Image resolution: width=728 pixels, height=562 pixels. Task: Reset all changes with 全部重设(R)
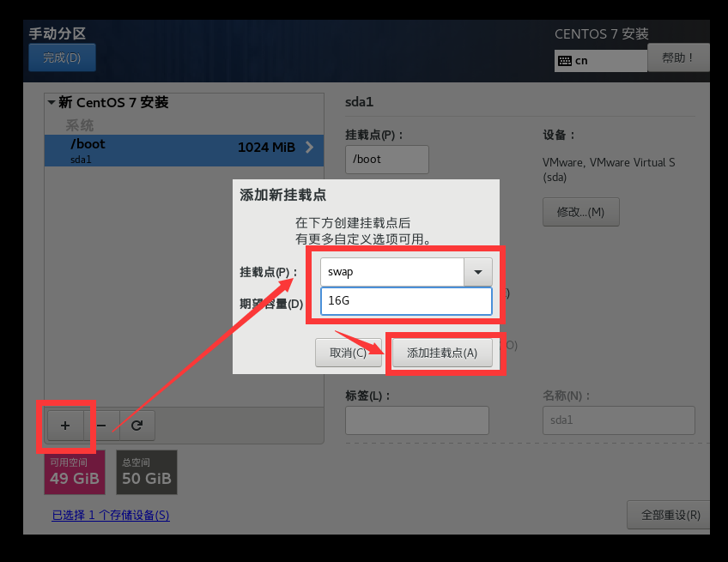point(668,516)
